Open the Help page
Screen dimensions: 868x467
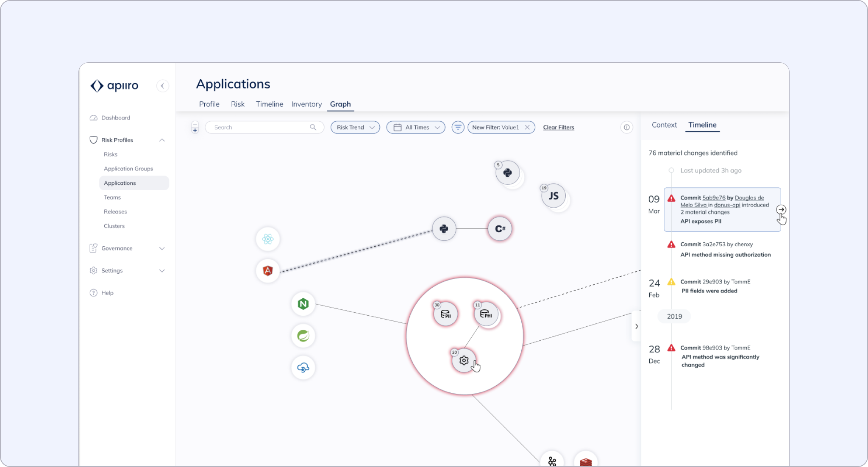pyautogui.click(x=102, y=293)
